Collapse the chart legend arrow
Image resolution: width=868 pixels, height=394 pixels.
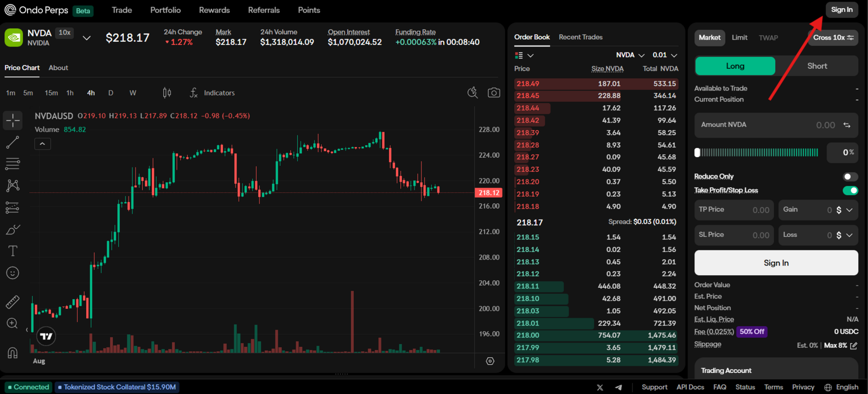[x=42, y=144]
